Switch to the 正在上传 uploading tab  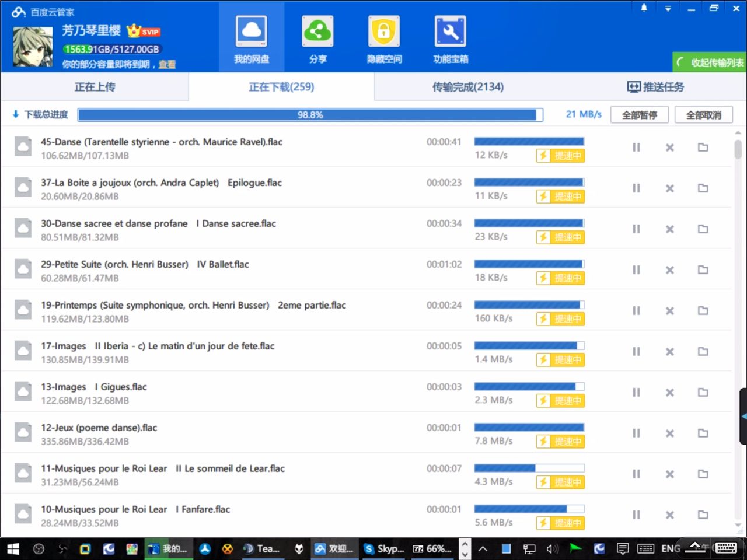pyautogui.click(x=95, y=87)
